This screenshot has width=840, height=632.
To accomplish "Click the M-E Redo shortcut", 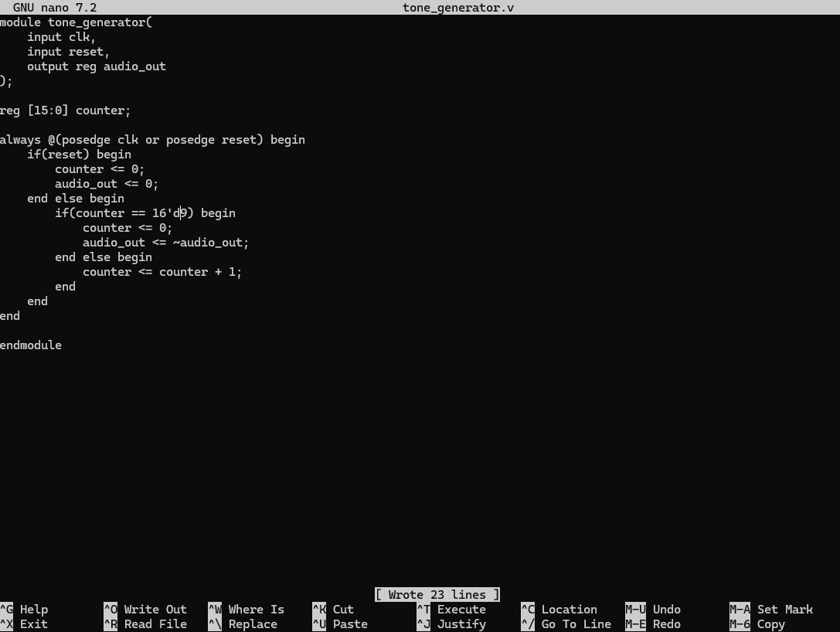I will coord(653,624).
